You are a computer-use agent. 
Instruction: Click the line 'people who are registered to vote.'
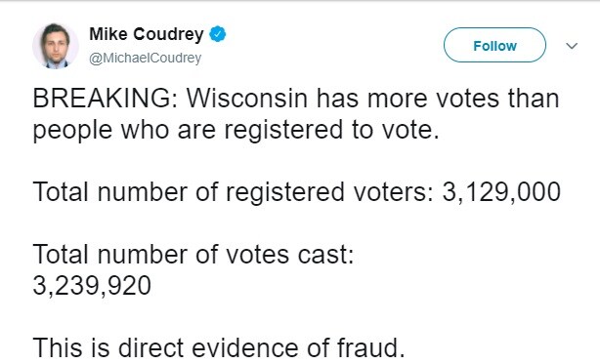pos(236,130)
